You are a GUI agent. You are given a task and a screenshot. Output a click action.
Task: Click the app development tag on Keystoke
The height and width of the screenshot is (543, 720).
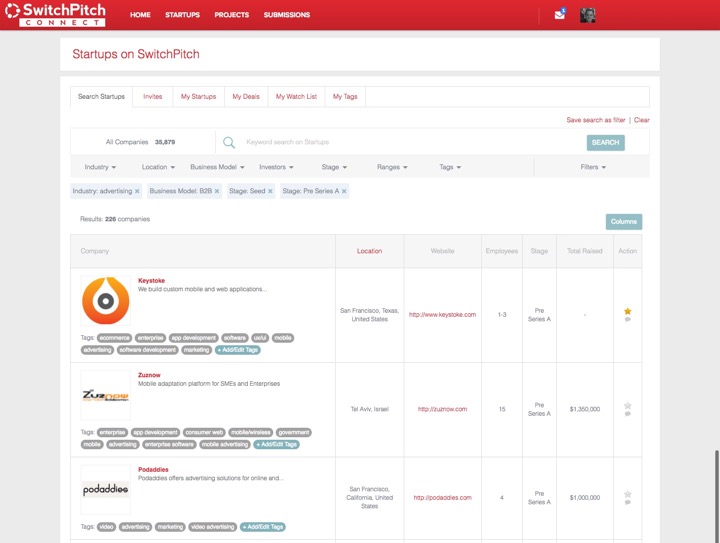pyautogui.click(x=193, y=338)
